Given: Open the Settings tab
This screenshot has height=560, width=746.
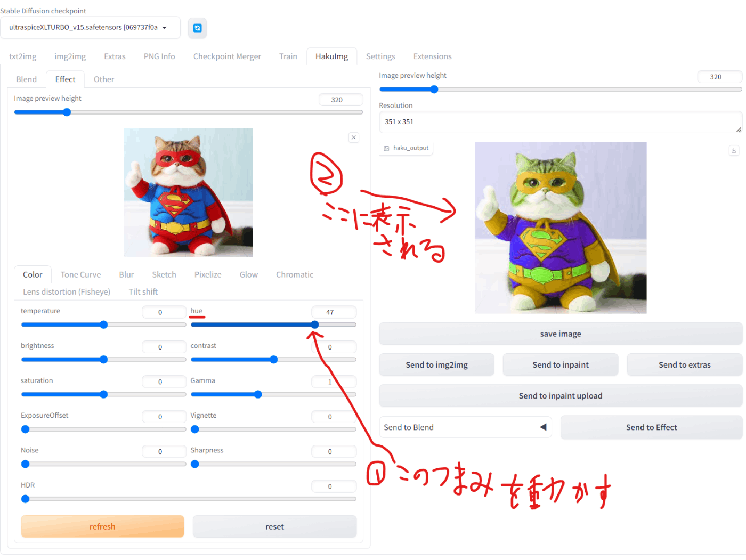Looking at the screenshot, I should pyautogui.click(x=380, y=56).
